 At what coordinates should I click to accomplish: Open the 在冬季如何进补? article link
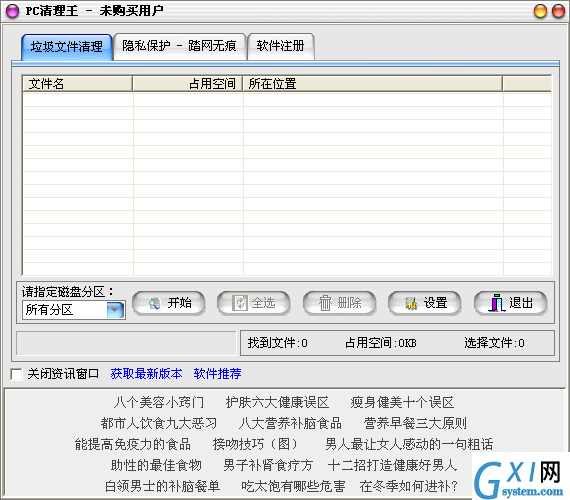[x=409, y=486]
